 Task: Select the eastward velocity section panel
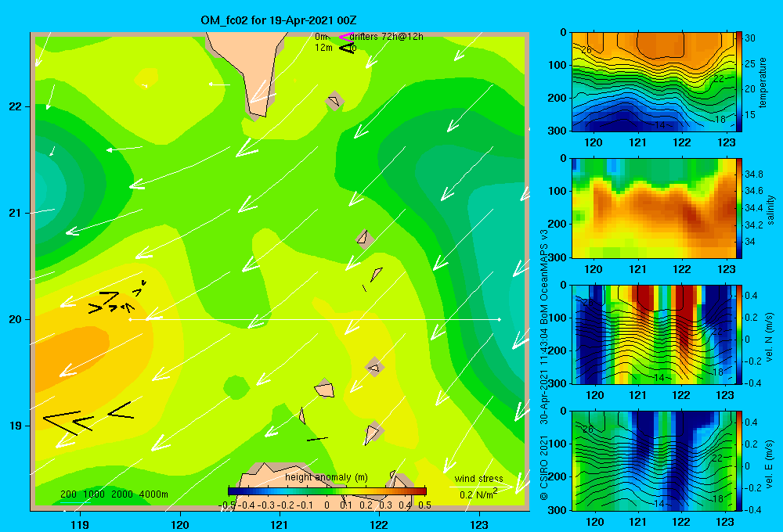pyautogui.click(x=654, y=461)
